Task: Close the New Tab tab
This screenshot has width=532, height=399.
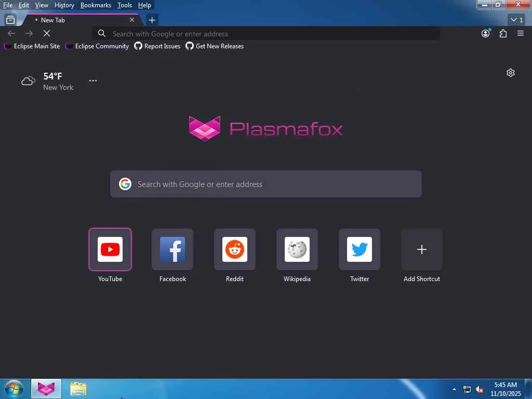Action: click(x=132, y=20)
